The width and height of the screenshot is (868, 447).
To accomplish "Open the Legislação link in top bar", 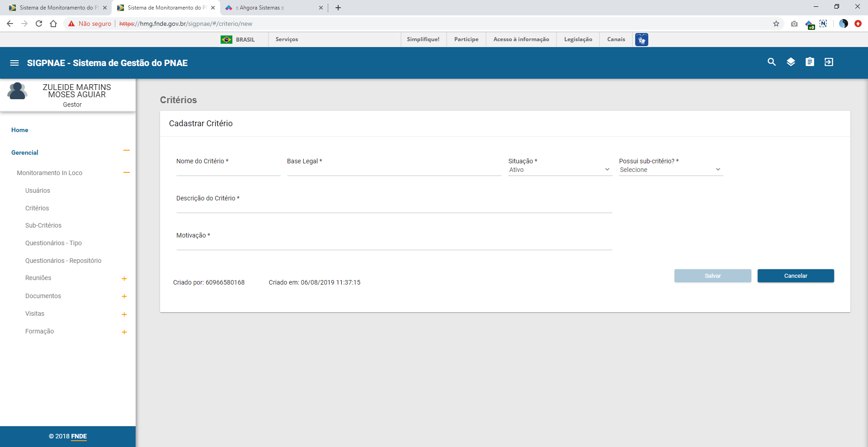I will pos(578,39).
